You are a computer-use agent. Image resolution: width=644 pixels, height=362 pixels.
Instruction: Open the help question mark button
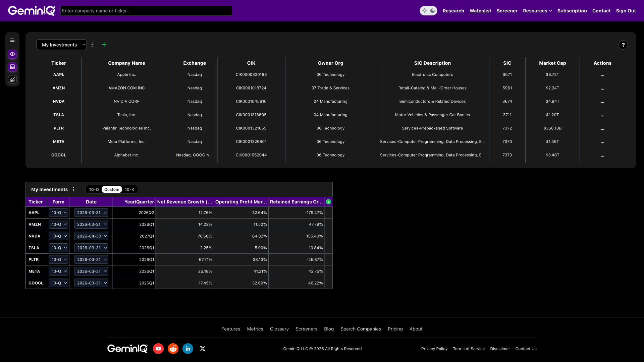pyautogui.click(x=623, y=45)
